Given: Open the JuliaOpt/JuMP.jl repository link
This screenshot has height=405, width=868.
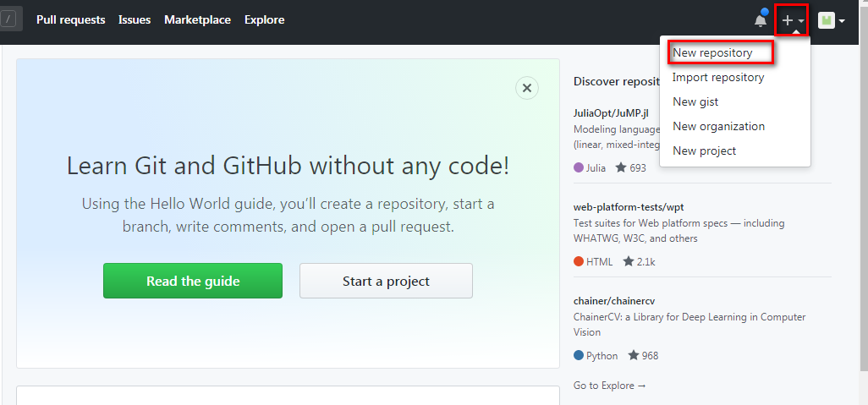Looking at the screenshot, I should (x=611, y=112).
